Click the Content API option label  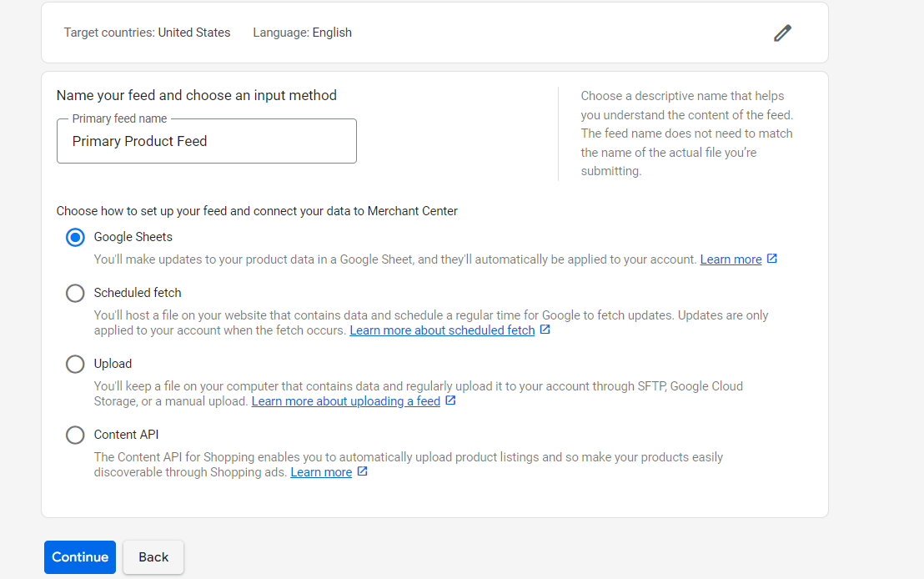(x=126, y=435)
